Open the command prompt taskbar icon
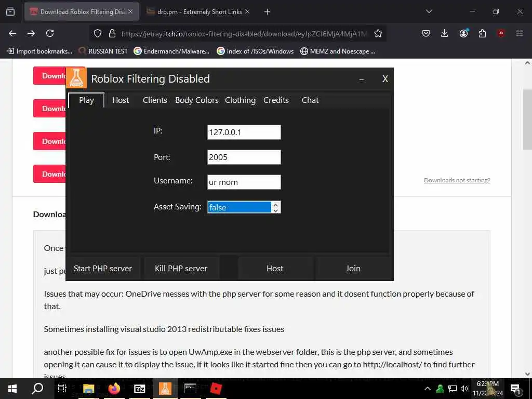 pos(190,389)
